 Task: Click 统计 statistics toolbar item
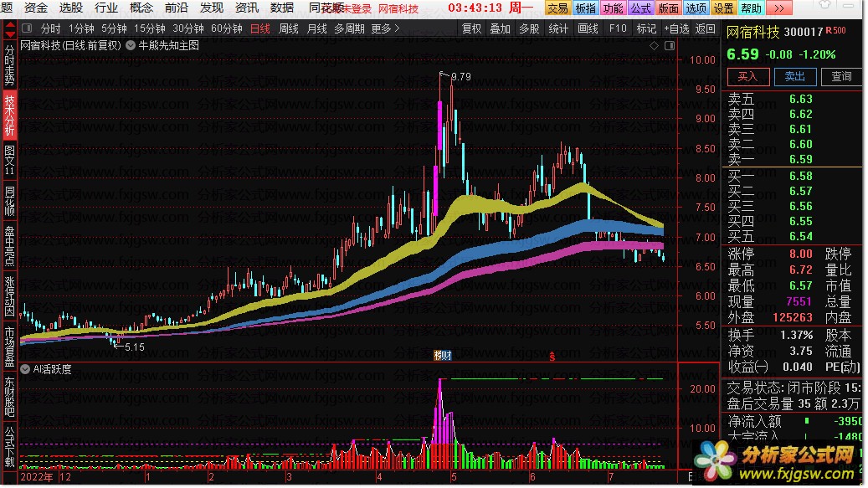pyautogui.click(x=558, y=28)
